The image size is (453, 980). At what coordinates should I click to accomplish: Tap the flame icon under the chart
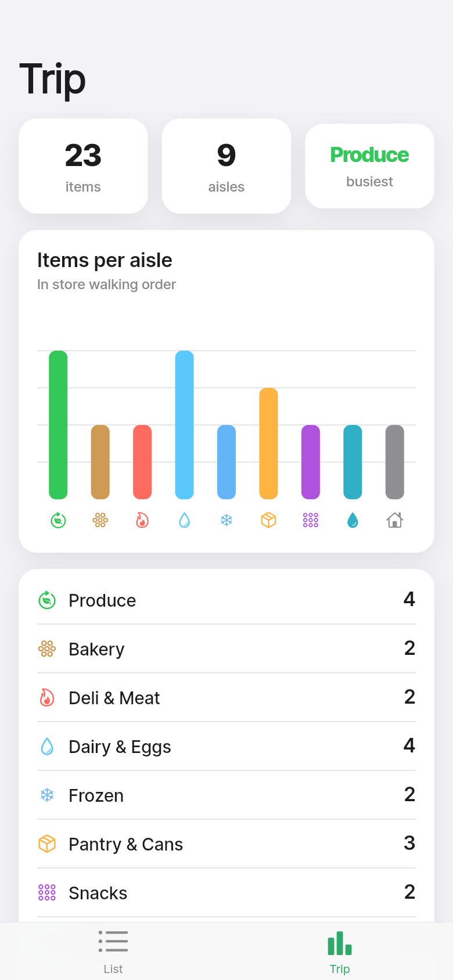click(142, 520)
